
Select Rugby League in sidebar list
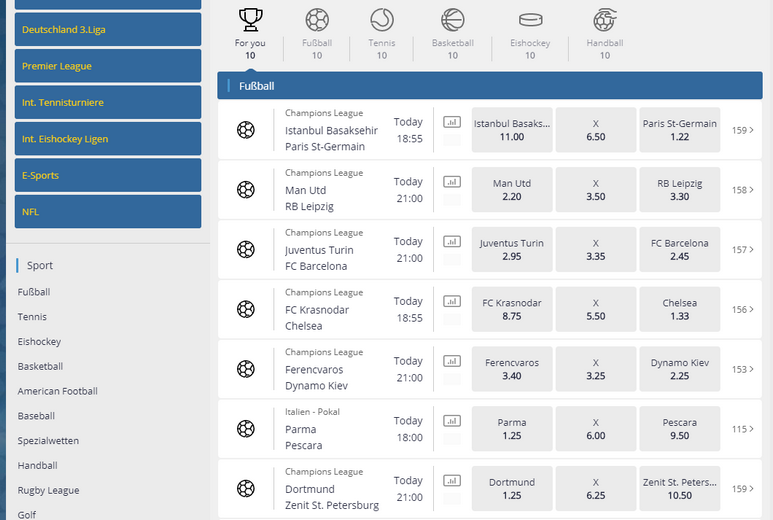pyautogui.click(x=48, y=490)
